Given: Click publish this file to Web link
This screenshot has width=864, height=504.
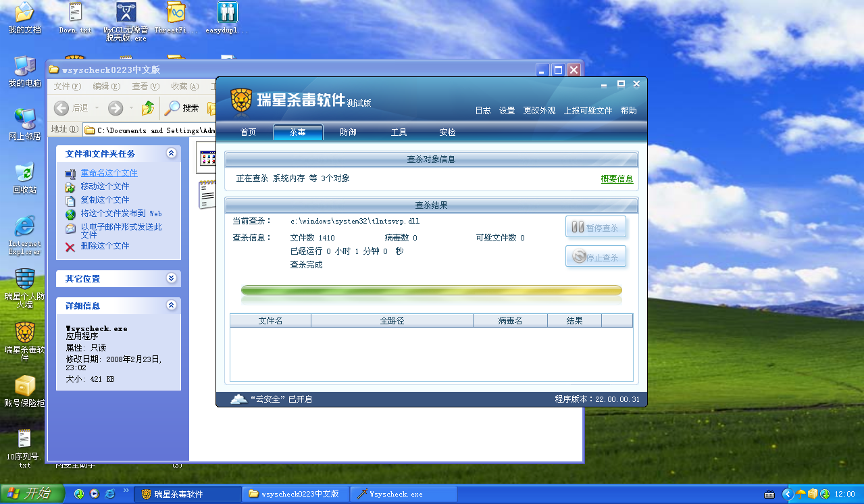Looking at the screenshot, I should click(x=121, y=213).
